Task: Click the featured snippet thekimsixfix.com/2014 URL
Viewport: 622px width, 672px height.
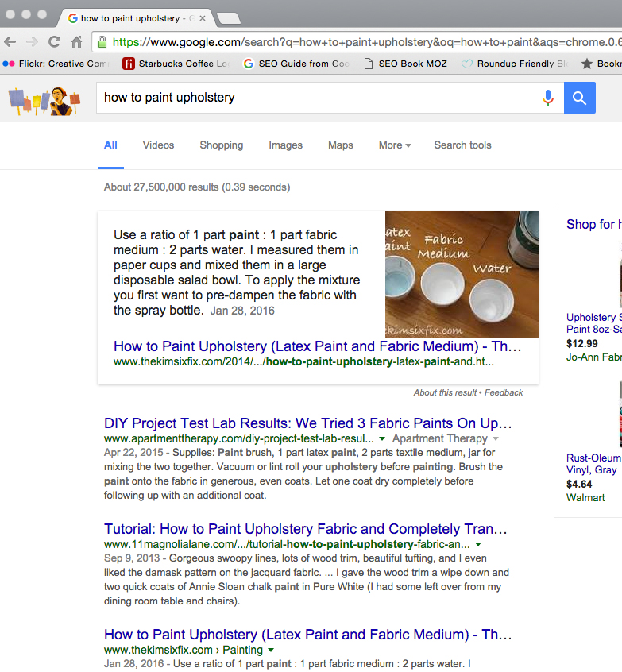Action: [303, 361]
